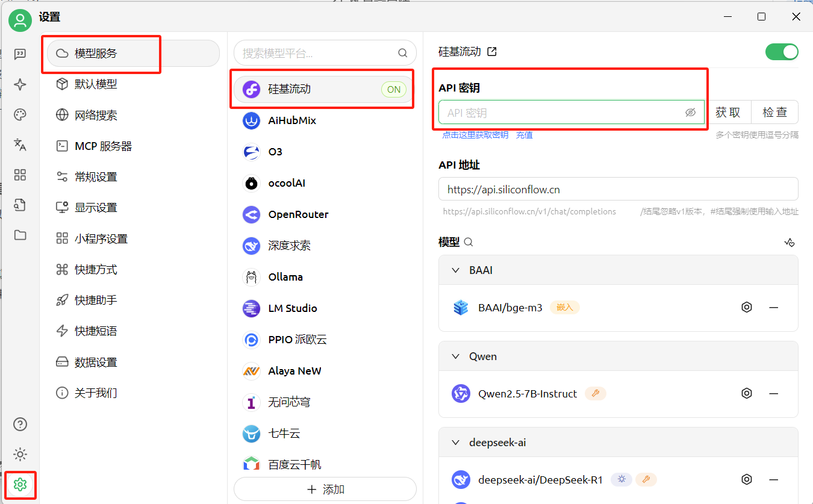
Task: Open the chat assistant sidebar icon
Action: point(20,54)
